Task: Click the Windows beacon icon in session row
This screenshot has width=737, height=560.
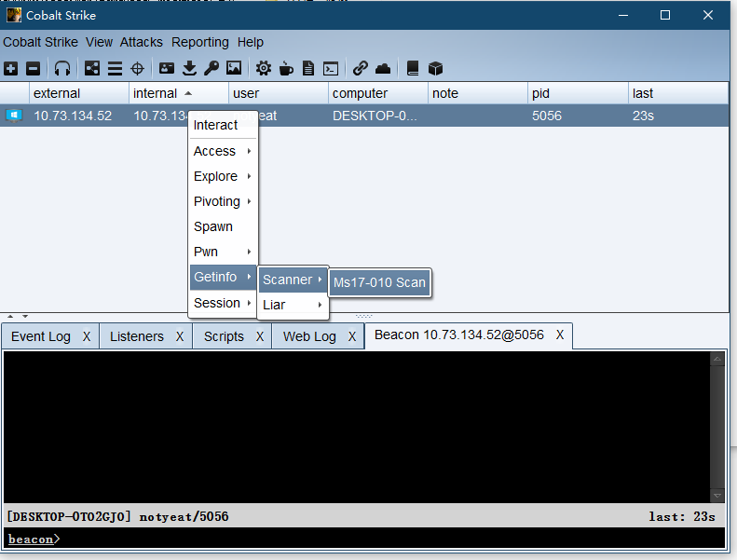Action: click(x=14, y=116)
